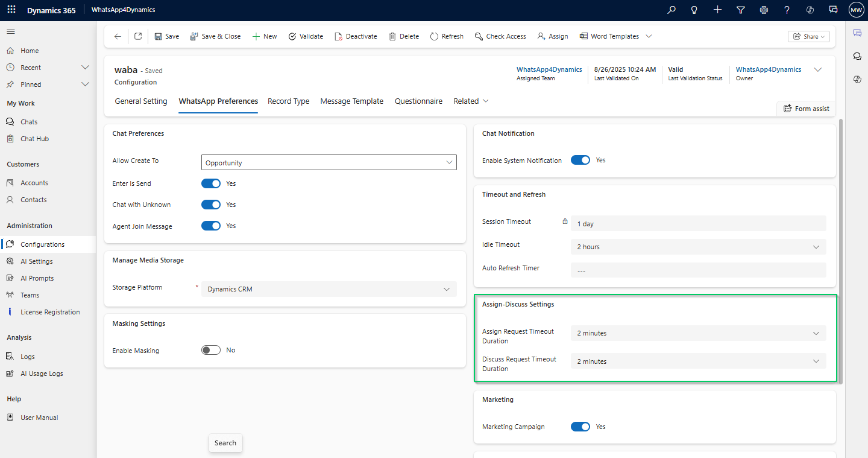The width and height of the screenshot is (868, 458).
Task: Open AI Settings in the sidebar
Action: pyautogui.click(x=37, y=261)
